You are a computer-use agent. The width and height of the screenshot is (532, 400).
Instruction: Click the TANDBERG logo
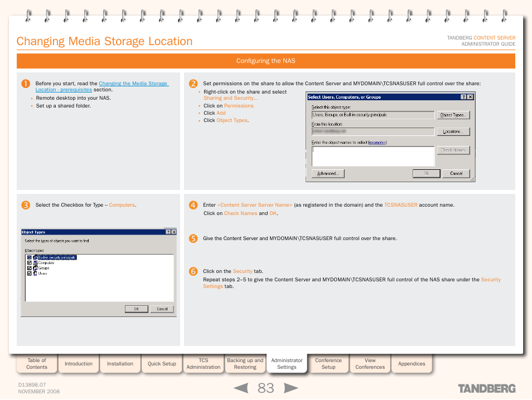click(x=487, y=388)
